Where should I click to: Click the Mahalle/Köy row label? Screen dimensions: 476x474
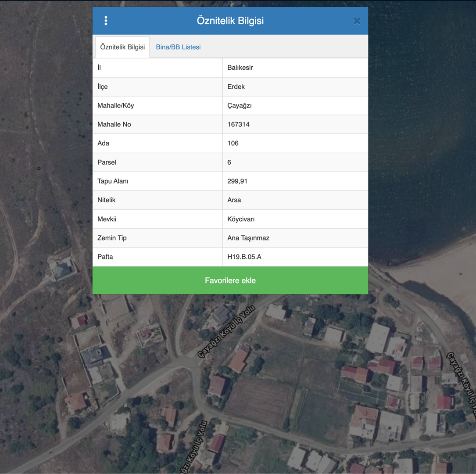(x=116, y=105)
